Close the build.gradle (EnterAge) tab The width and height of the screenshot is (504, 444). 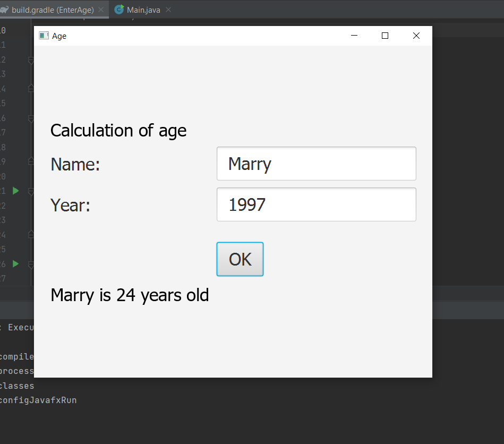point(101,10)
